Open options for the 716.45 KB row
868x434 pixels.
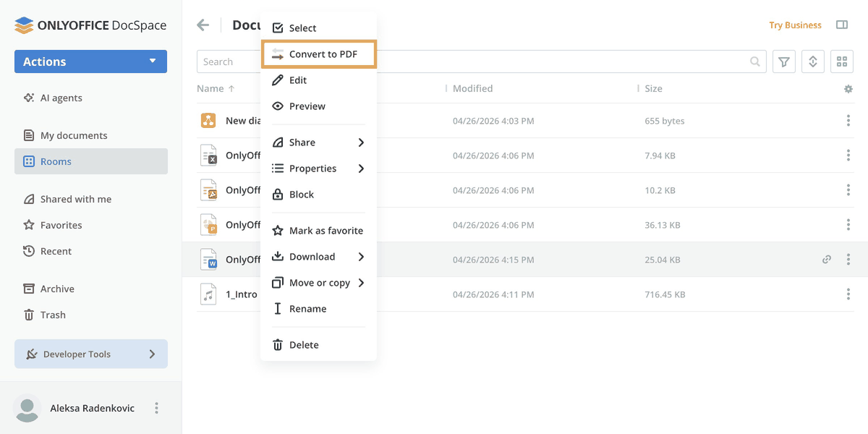[x=848, y=294]
